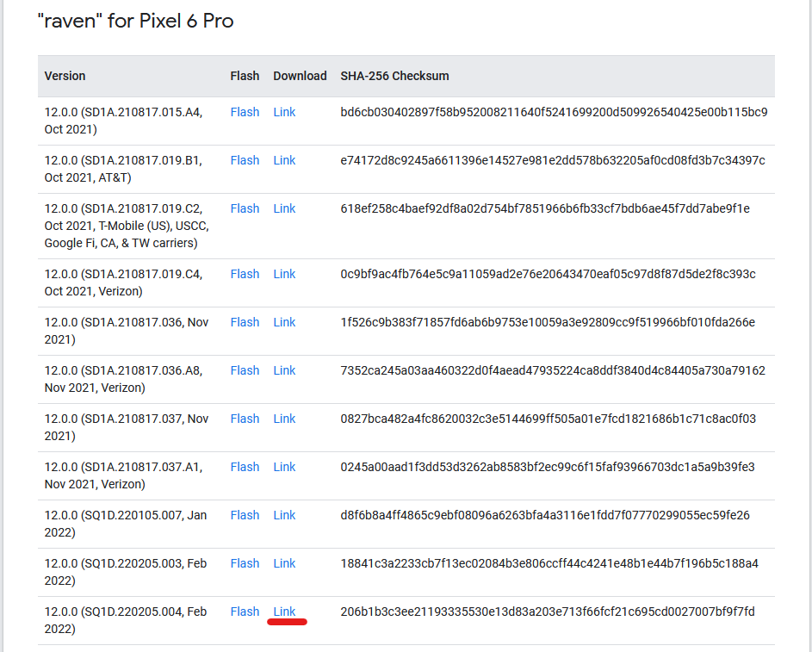Click the Flash column header
The image size is (812, 652).
[x=245, y=76]
